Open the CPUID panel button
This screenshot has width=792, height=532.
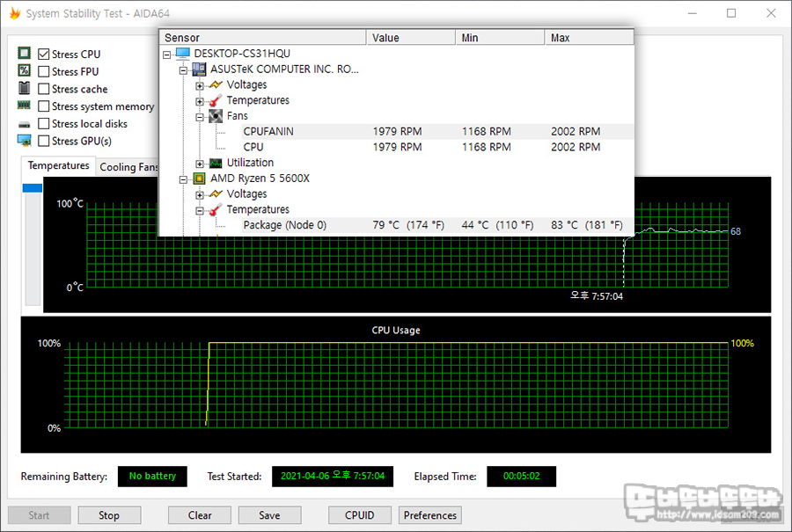tap(360, 515)
